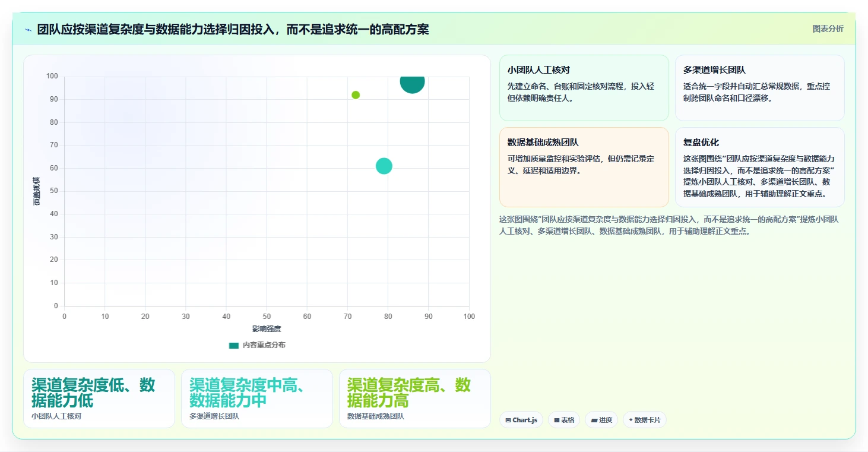Click the icon inside the Chart.js tag
Viewport: 868px width, 452px height.
pyautogui.click(x=508, y=420)
